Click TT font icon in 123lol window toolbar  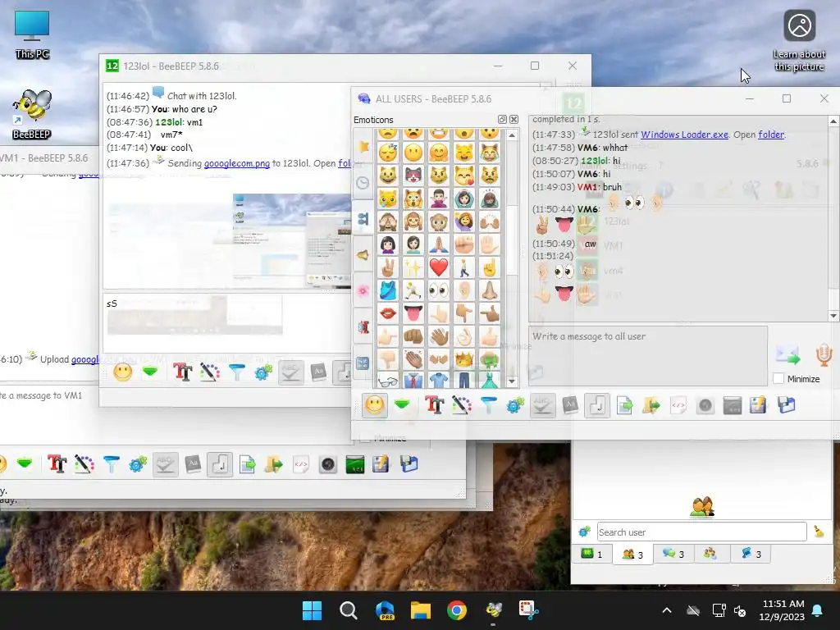pos(182,372)
